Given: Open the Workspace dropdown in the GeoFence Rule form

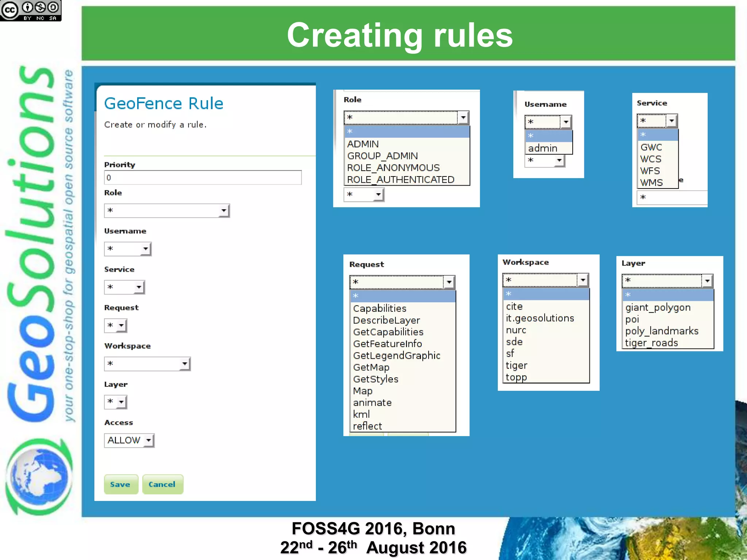Looking at the screenshot, I should (x=147, y=364).
